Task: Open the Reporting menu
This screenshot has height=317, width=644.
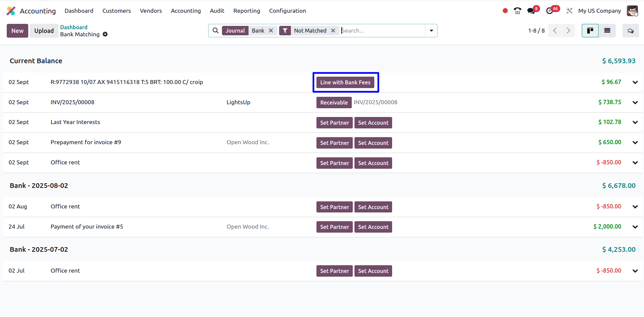Action: point(247,11)
